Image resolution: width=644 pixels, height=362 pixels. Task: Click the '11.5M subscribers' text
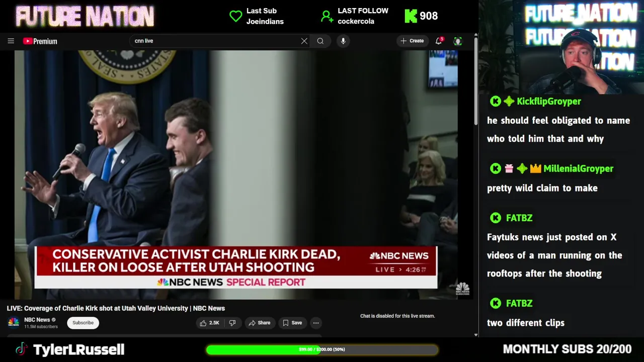(41, 327)
